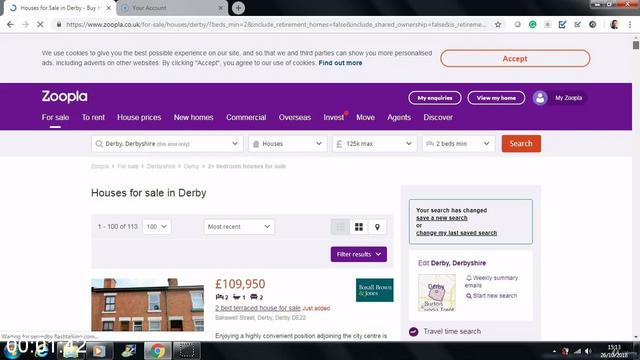Open the Invest menu item
Viewport: 640px width, 360px height.
333,118
